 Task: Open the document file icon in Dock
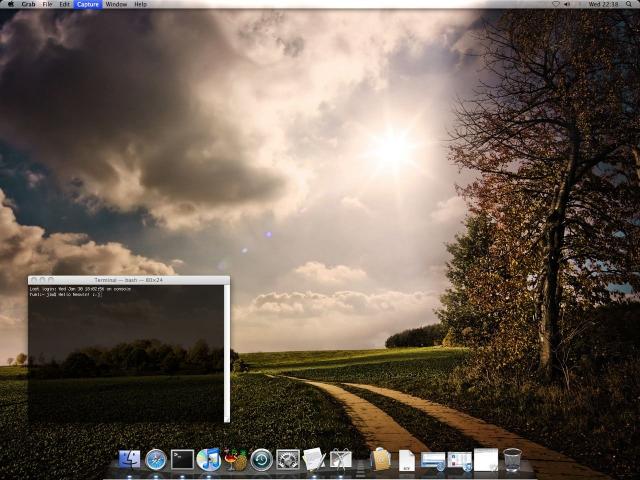[407, 460]
